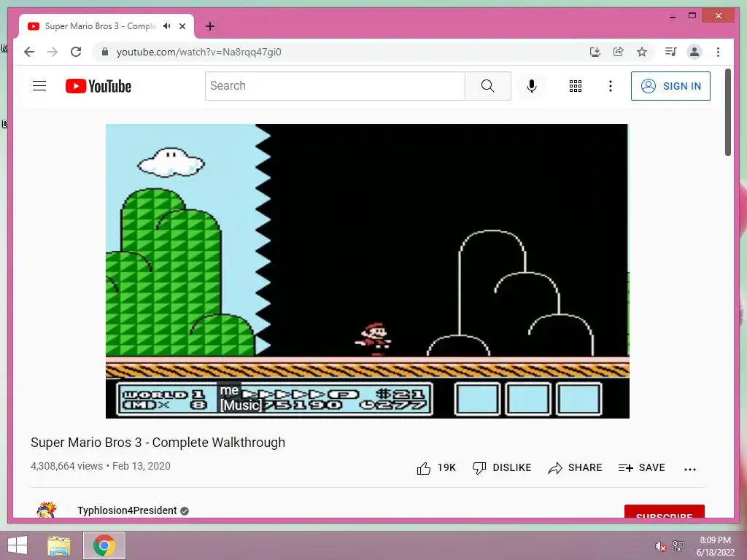Focus the YouTube Search field
747x560 pixels.
tap(335, 86)
